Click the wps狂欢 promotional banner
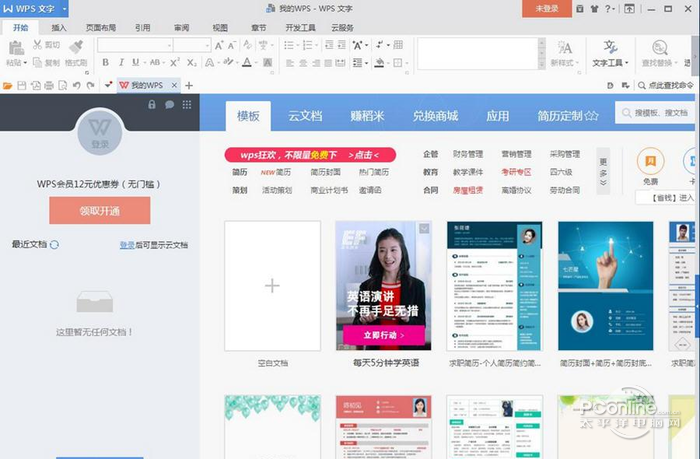Image resolution: width=700 pixels, height=459 pixels. pos(310,155)
